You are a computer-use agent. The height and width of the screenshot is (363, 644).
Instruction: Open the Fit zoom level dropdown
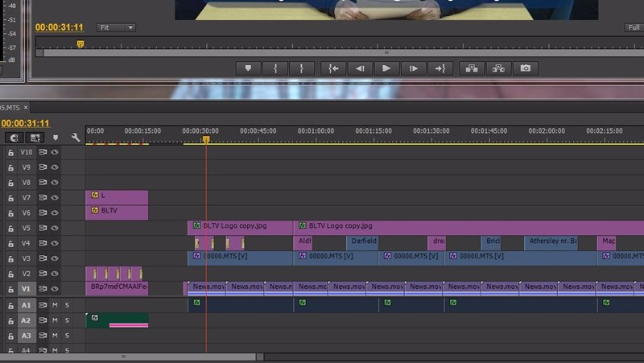point(117,27)
